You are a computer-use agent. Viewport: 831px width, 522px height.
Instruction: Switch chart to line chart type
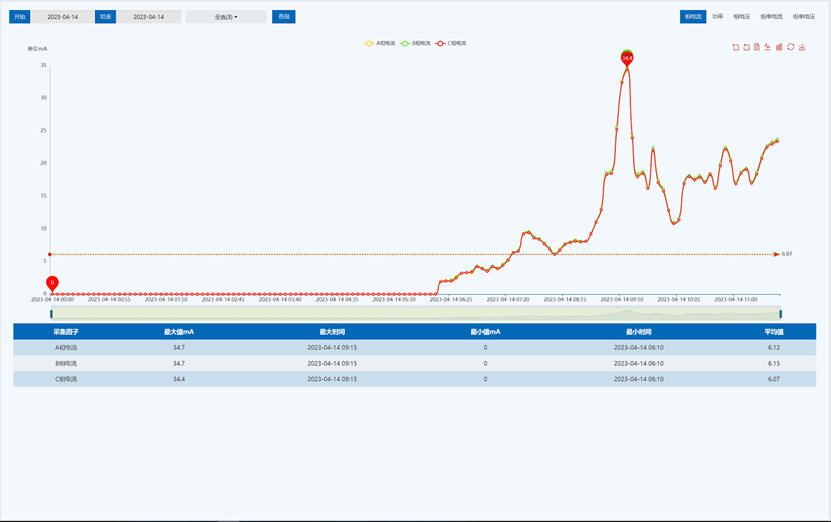(x=768, y=47)
